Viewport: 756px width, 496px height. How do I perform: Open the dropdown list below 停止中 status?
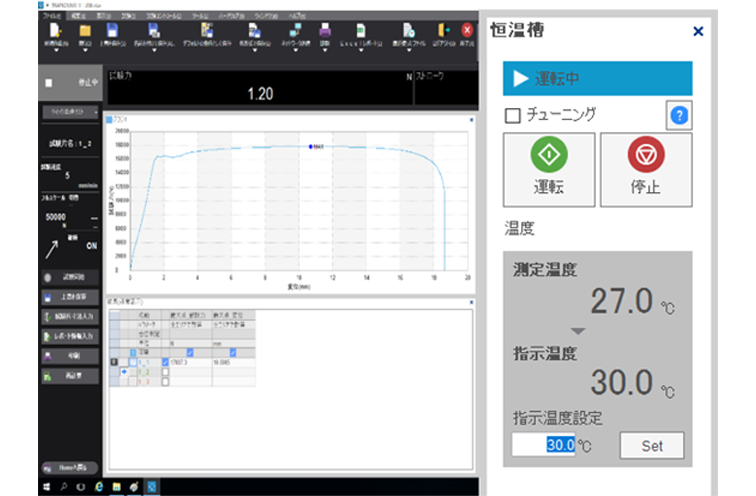[70, 112]
